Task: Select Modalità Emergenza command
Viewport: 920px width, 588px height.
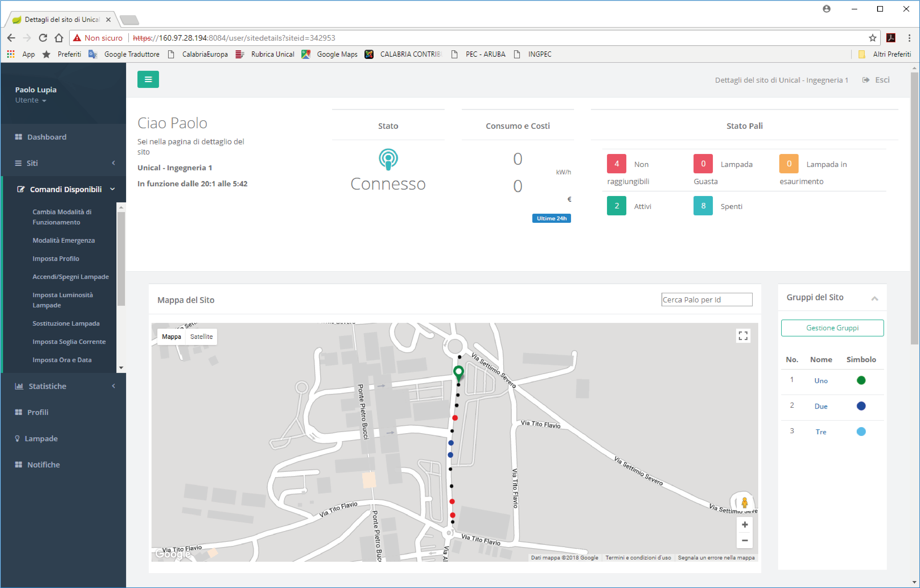Action: pos(64,240)
